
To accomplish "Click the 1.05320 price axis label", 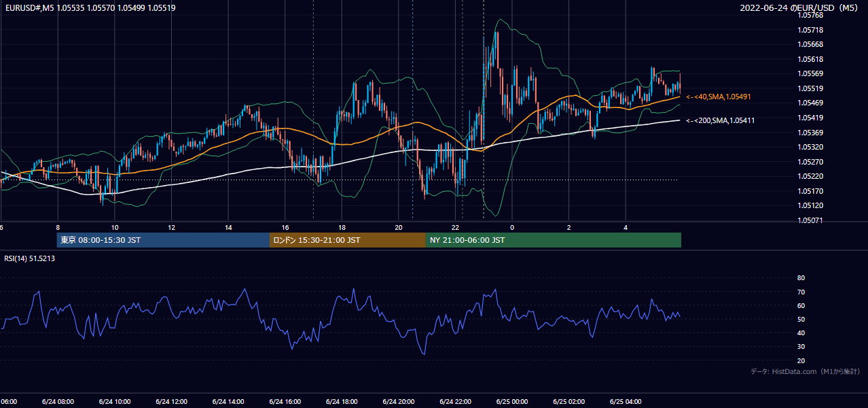I will (x=811, y=147).
